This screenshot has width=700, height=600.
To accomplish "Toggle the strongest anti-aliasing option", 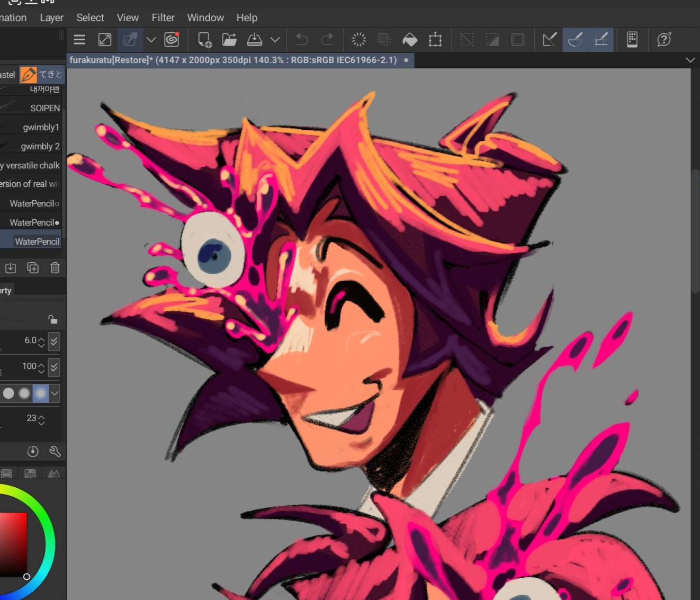I will coord(41,393).
